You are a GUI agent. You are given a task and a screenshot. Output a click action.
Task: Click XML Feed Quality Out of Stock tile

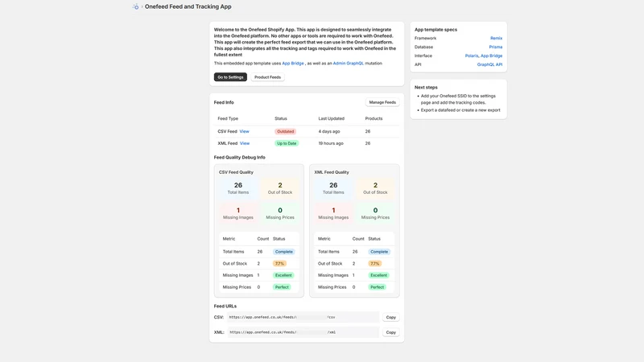[x=375, y=188]
